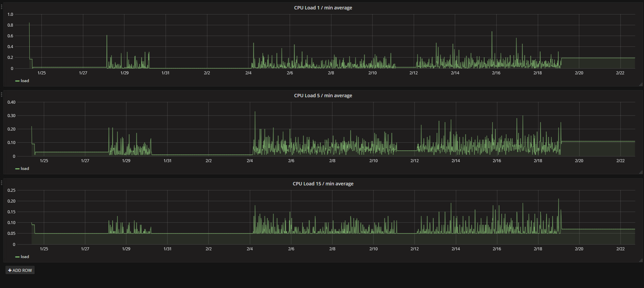Screen dimensions: 644x288
Task: Pick the load series color in CPU Load 1 legend
Action: (x=17, y=81)
